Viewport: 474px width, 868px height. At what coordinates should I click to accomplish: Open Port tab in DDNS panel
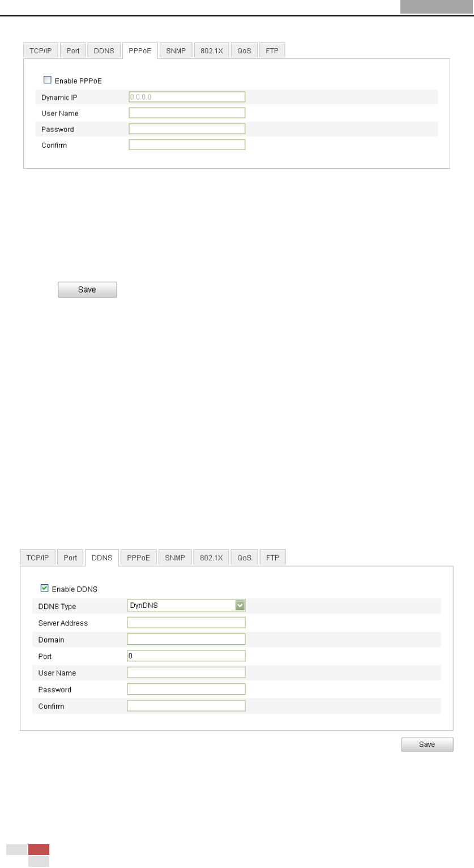pos(70,558)
